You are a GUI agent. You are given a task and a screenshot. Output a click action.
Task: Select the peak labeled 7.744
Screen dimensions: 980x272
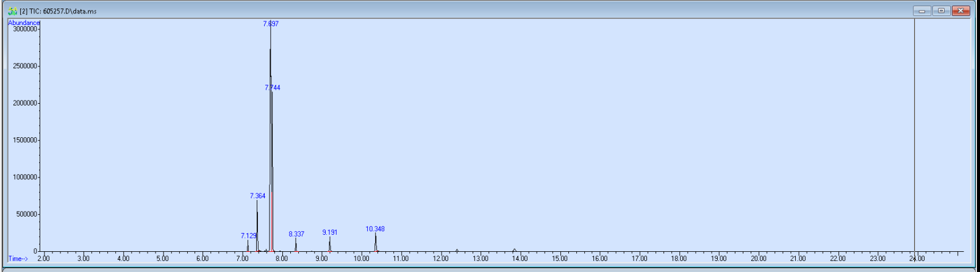273,88
